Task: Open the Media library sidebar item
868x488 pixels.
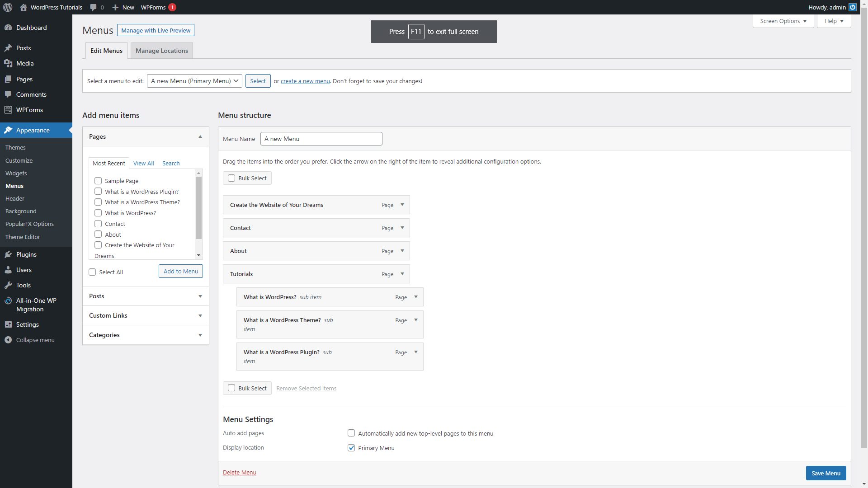Action: tap(24, 63)
